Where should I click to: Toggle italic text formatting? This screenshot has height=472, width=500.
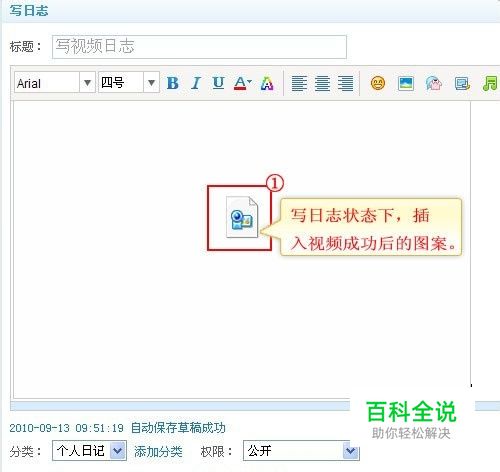(196, 83)
